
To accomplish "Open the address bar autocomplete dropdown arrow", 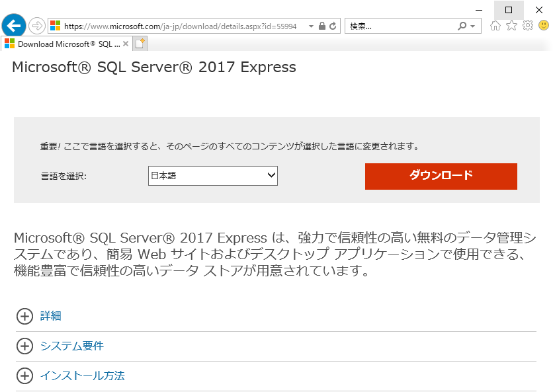I will [311, 26].
